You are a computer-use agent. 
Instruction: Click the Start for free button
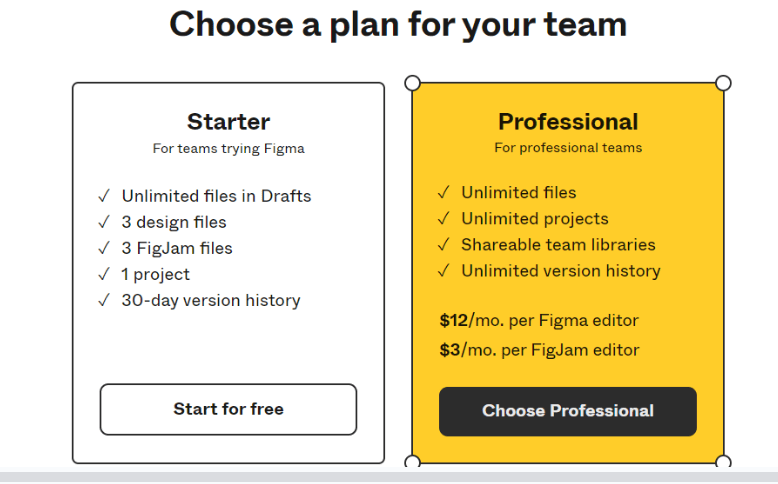coord(228,410)
